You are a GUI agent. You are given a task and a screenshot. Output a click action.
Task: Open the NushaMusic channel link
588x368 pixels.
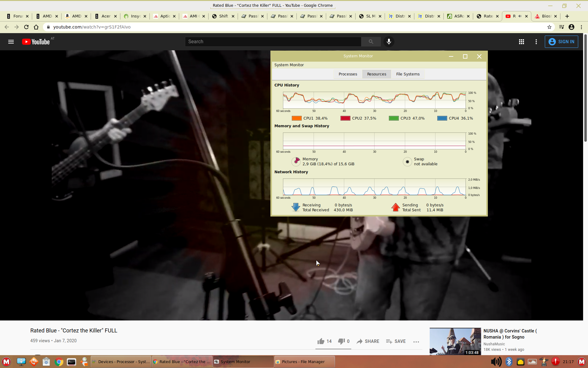click(494, 344)
